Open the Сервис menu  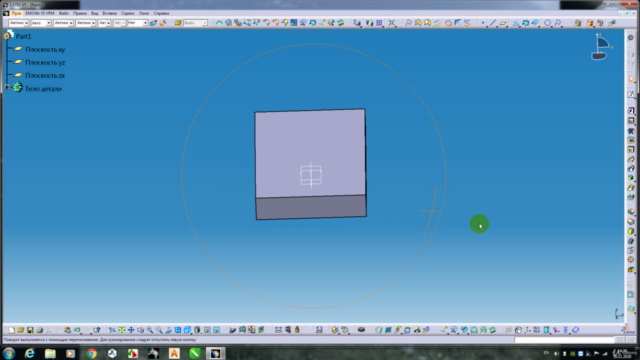click(x=128, y=13)
